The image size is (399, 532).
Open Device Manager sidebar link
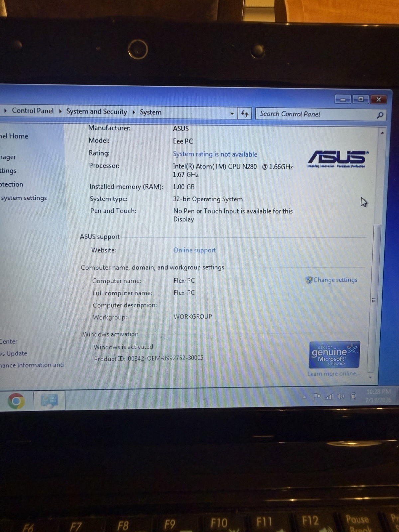tap(8, 157)
